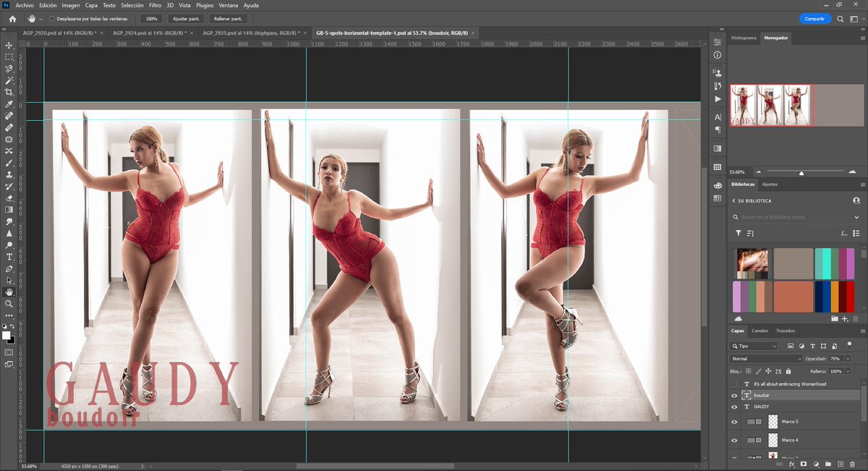The image size is (868, 471).
Task: Open the Relleno value dropdown arrow
Action: click(848, 371)
